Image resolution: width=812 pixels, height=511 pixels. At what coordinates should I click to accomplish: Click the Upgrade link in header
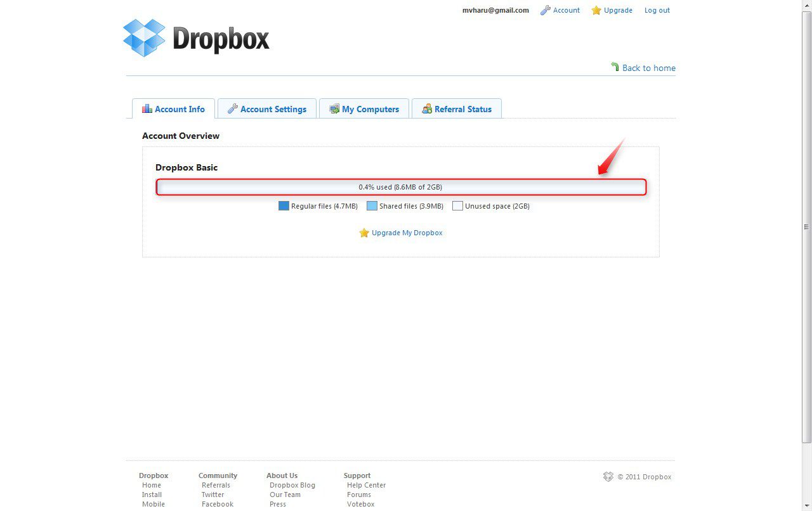click(618, 10)
